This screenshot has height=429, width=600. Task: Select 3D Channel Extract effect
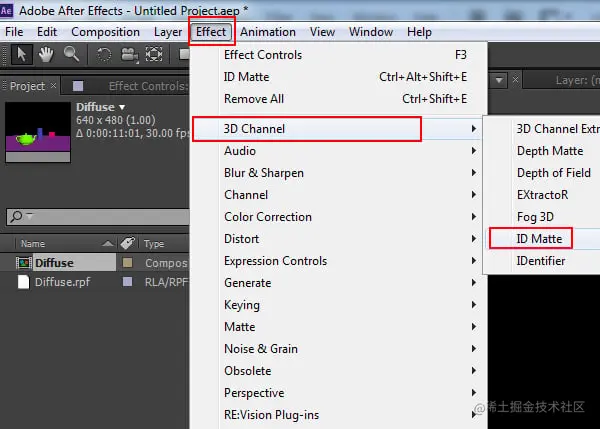coord(542,129)
